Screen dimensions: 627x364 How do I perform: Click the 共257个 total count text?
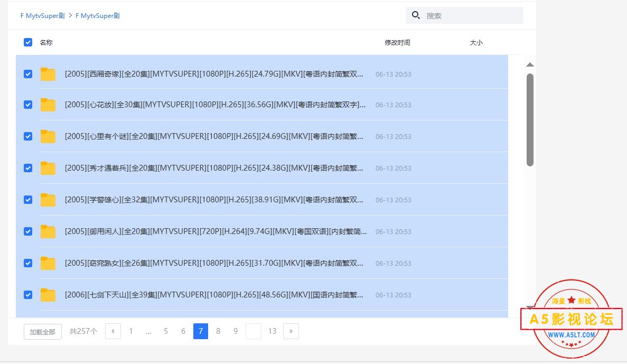(x=83, y=331)
